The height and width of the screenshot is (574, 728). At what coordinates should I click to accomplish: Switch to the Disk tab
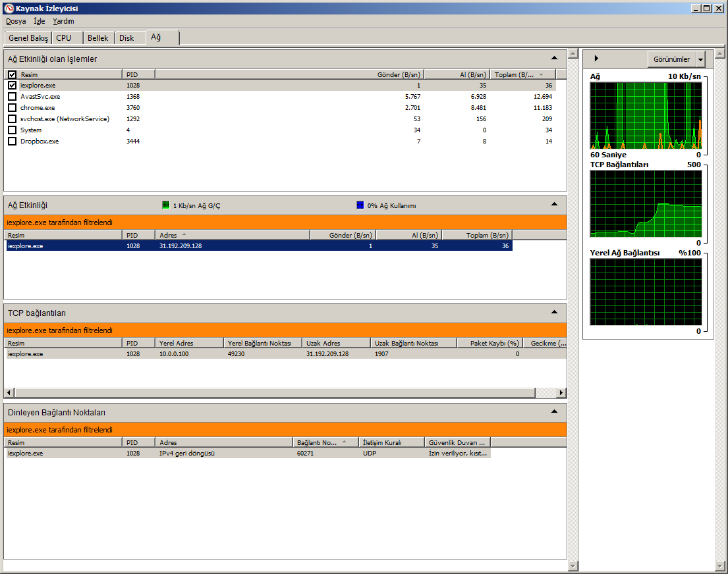tap(130, 38)
